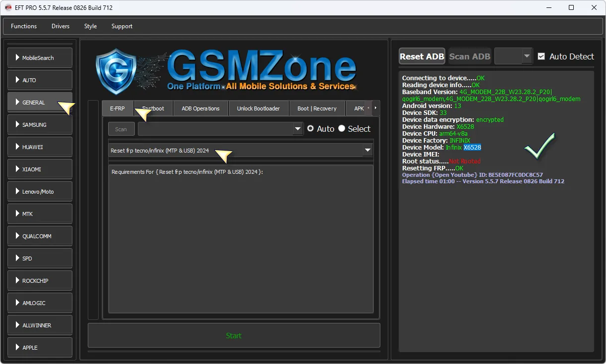Viewport: 606px width, 364px height.
Task: Switch to the E-FRP tab
Action: (x=118, y=108)
